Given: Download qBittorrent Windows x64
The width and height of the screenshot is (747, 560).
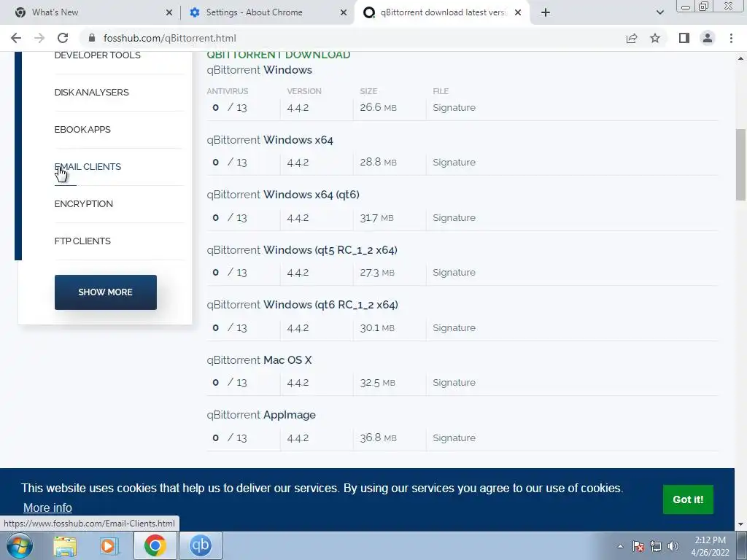Looking at the screenshot, I should (x=270, y=140).
